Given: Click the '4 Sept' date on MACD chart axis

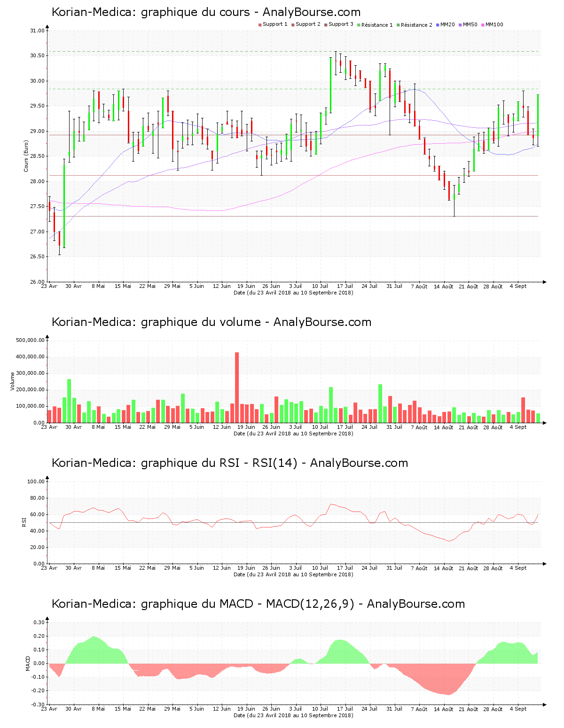Looking at the screenshot, I should click(x=518, y=709).
